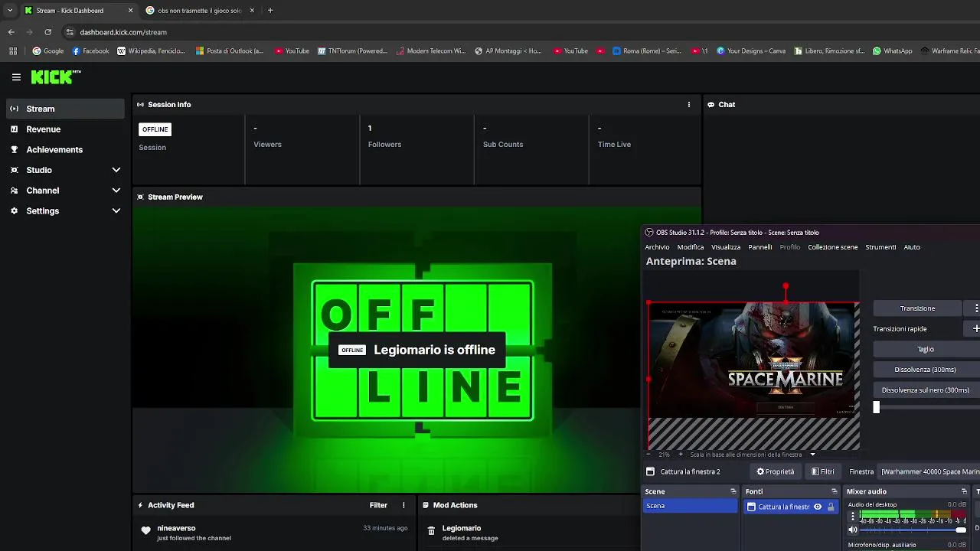Close the Google search tab
Screen dimensions: 980x551
coord(252,11)
